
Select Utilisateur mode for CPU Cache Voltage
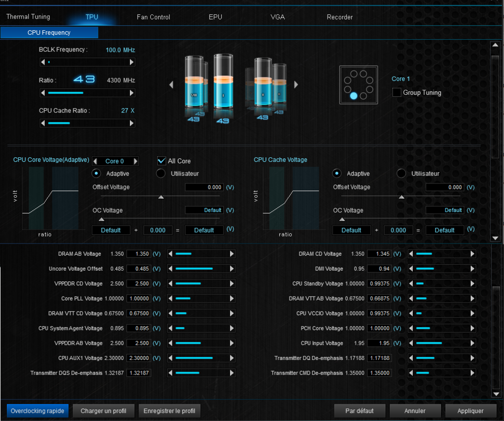401,173
